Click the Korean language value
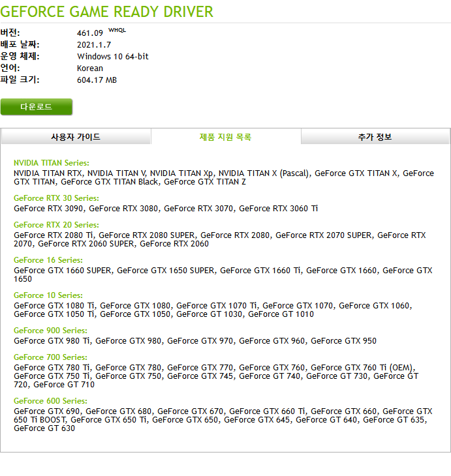451x476 pixels. click(x=90, y=68)
